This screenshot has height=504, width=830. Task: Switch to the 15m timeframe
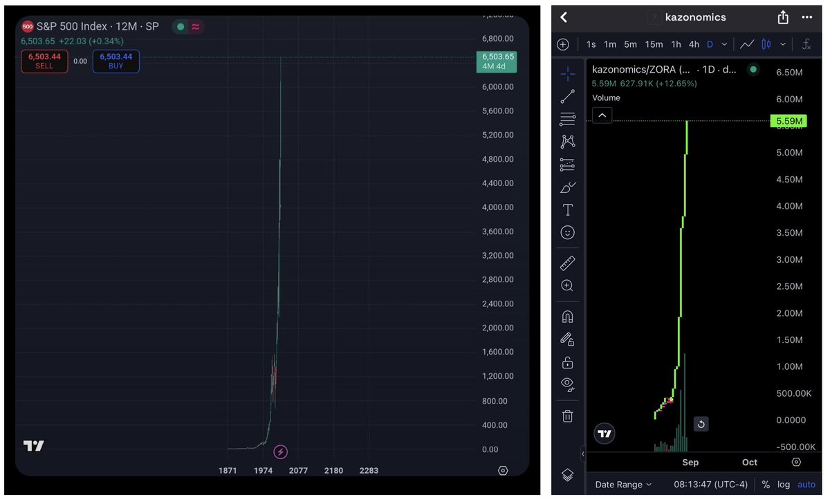pyautogui.click(x=654, y=44)
